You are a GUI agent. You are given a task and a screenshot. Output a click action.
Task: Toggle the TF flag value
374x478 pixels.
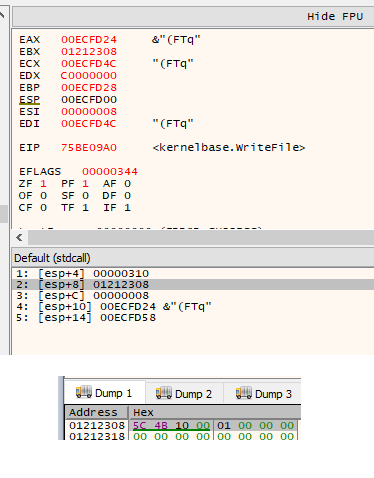(x=85, y=208)
